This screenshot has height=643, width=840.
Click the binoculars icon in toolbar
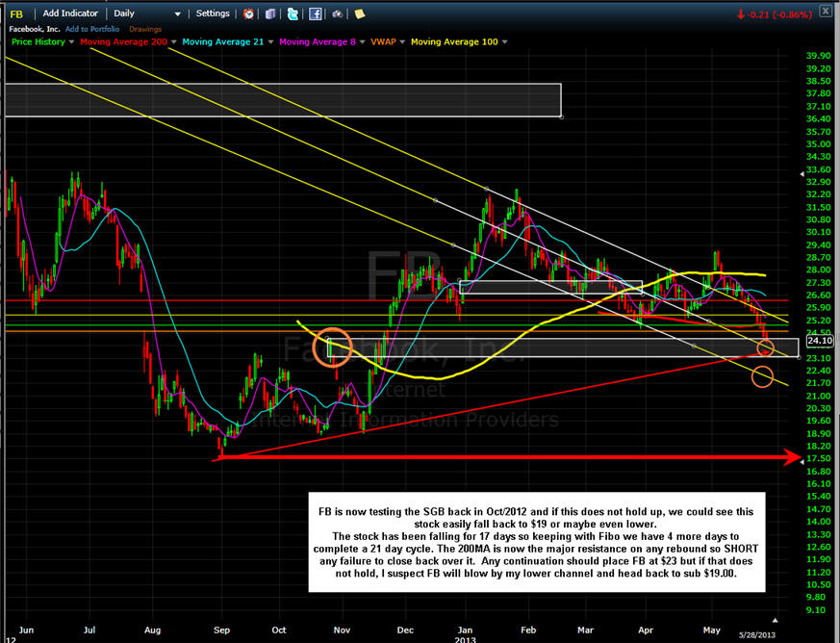337,13
